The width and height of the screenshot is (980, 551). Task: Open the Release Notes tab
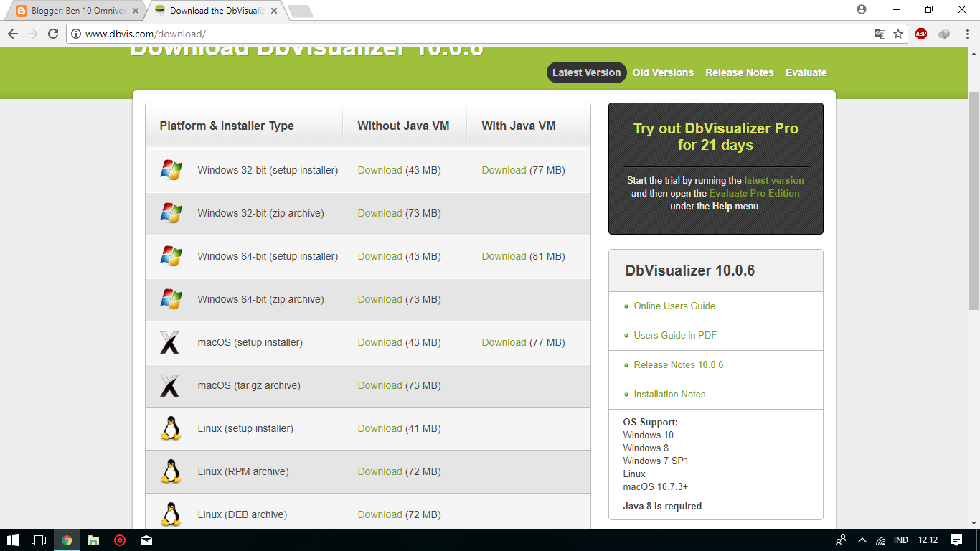point(739,72)
